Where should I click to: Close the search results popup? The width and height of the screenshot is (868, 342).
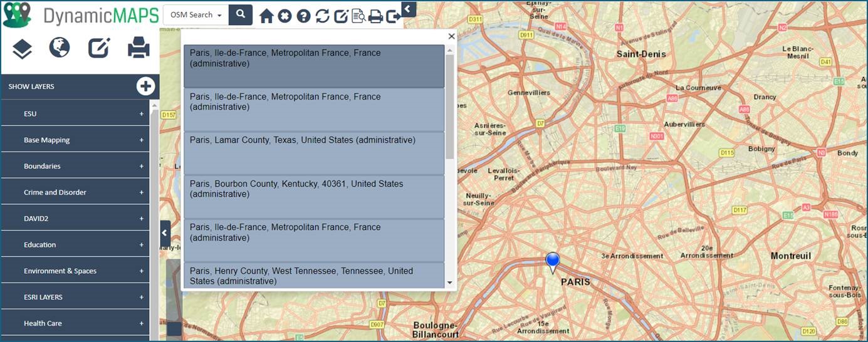pos(451,36)
